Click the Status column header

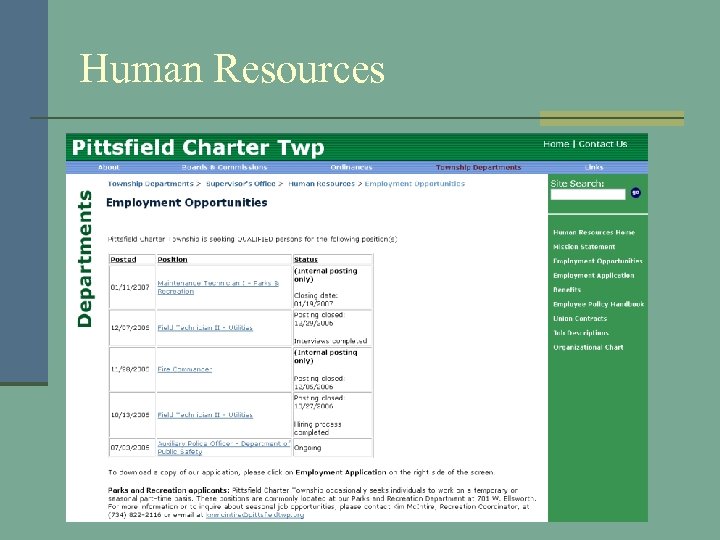point(306,259)
